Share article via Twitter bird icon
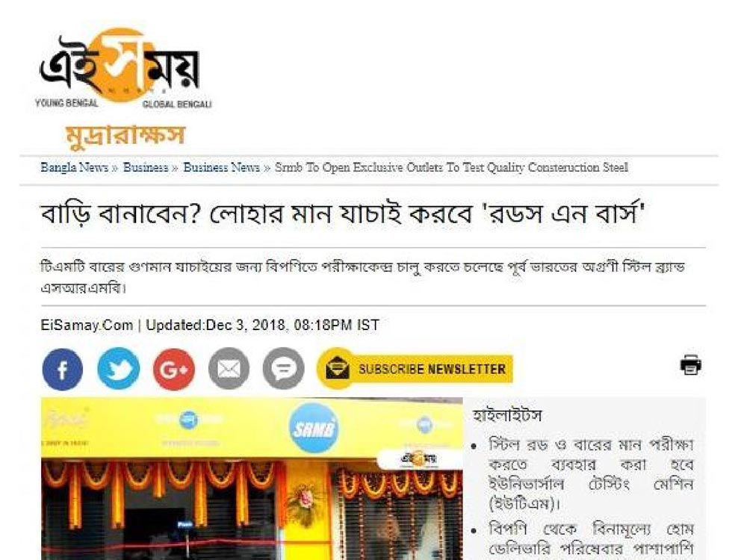The height and width of the screenshot is (560, 747). (x=118, y=369)
